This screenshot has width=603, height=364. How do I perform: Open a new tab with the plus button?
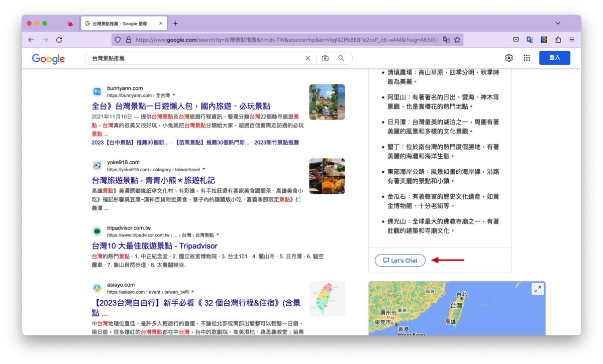(175, 24)
